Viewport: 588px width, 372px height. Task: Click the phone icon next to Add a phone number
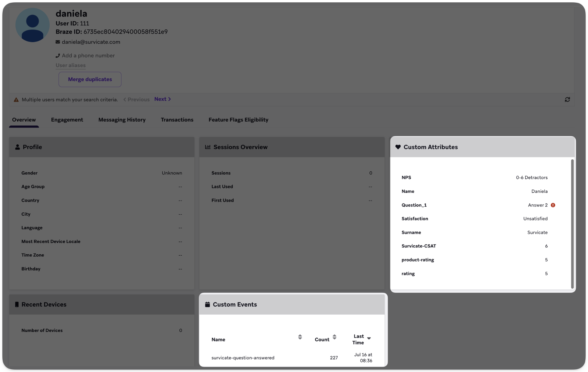pyautogui.click(x=58, y=55)
